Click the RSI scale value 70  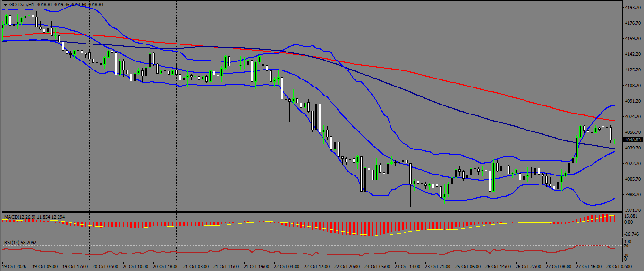(x=627, y=246)
